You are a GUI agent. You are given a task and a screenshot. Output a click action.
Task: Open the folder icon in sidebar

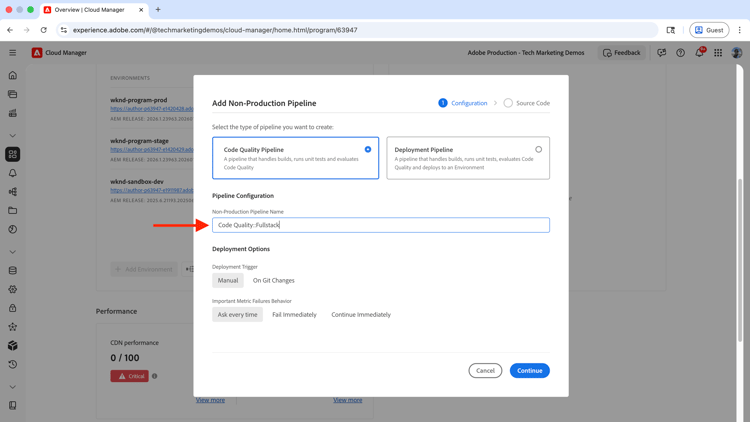pos(12,211)
